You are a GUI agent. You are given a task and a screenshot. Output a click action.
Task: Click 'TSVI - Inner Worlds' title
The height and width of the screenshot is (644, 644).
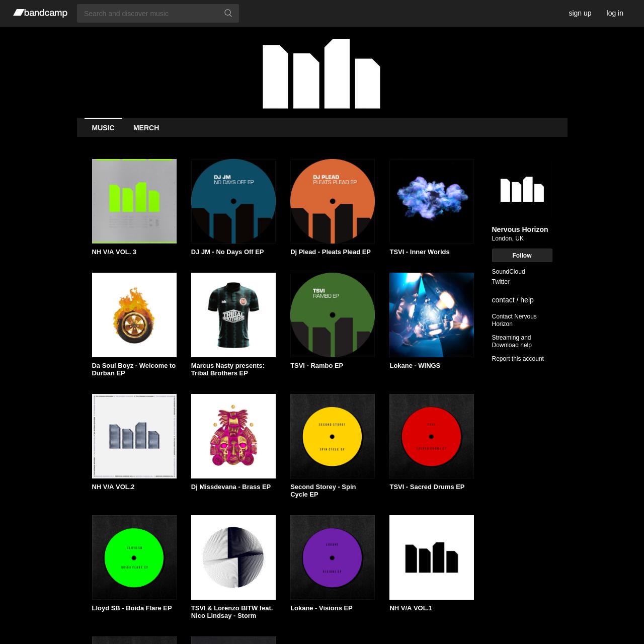420,252
